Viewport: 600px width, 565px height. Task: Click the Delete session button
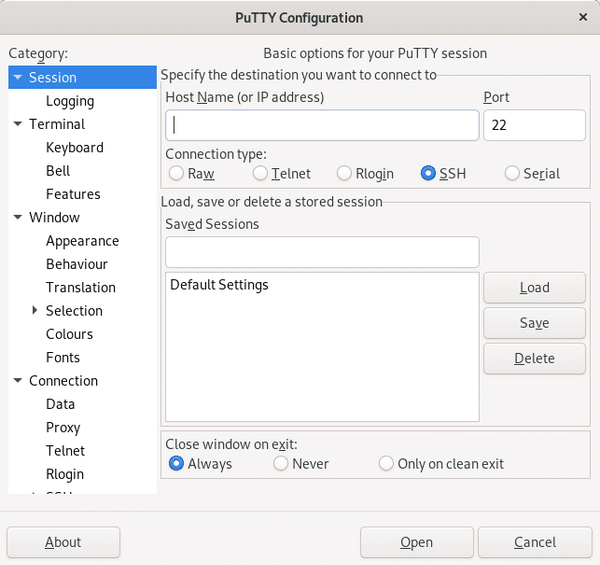[x=534, y=358]
